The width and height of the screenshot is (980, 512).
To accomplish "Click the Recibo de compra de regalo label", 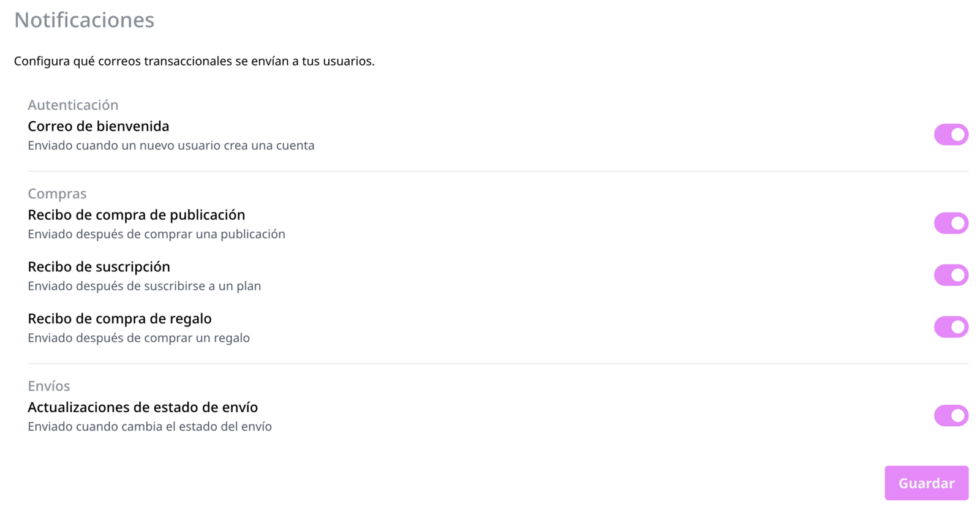I will 119,318.
